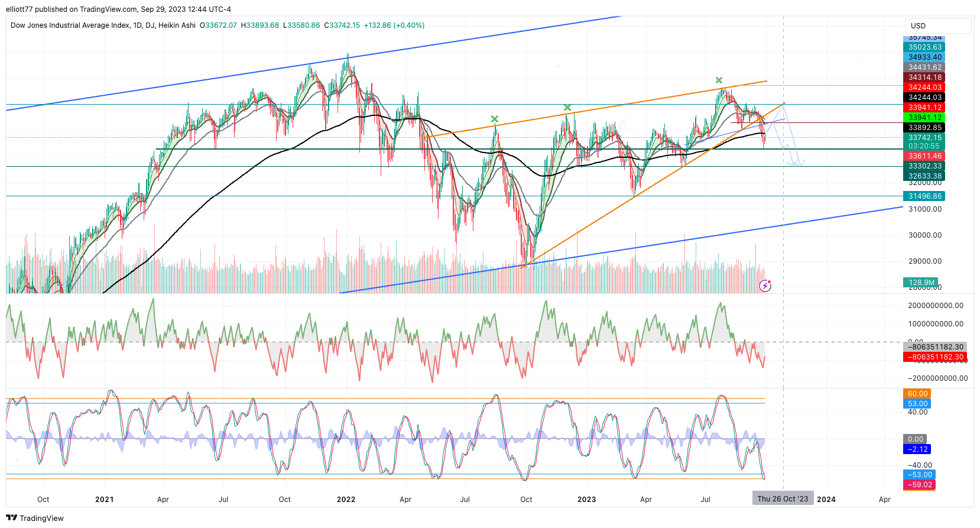Click the 2000000000.00 indicator axis tick
Image resolution: width=980 pixels, height=528 pixels.
click(936, 306)
